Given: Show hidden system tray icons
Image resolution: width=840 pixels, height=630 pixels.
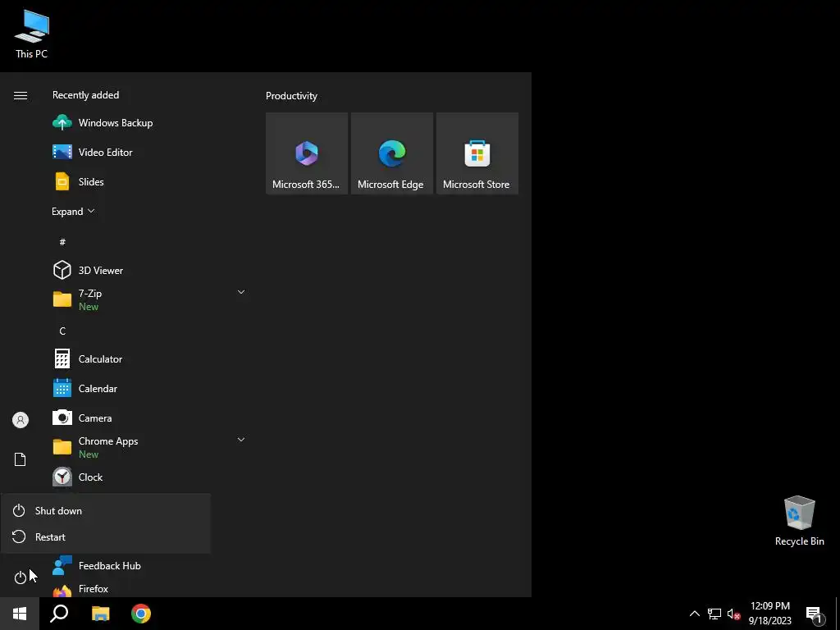Looking at the screenshot, I should (x=694, y=614).
